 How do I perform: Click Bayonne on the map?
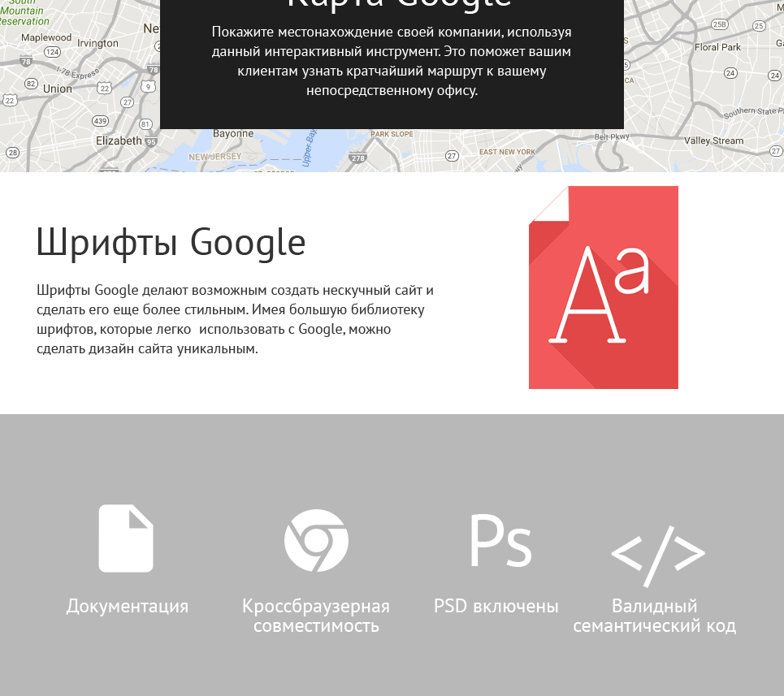coord(233,133)
